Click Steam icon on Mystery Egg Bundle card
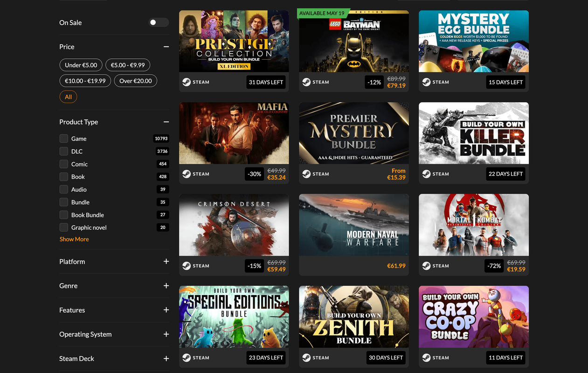 (x=426, y=82)
